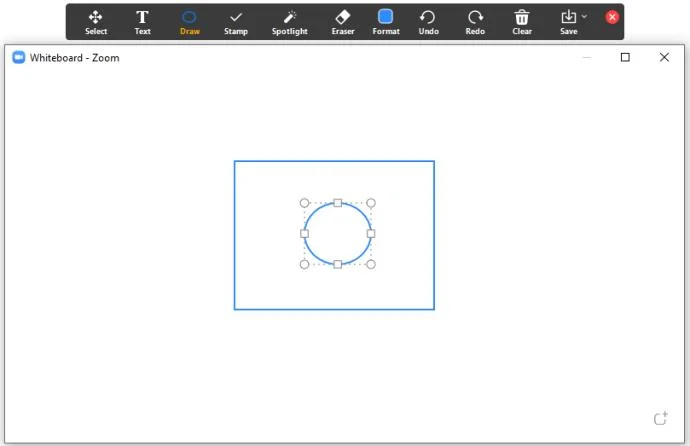This screenshot has width=690, height=446.
Task: Choose the Select move tool
Action: (x=95, y=22)
